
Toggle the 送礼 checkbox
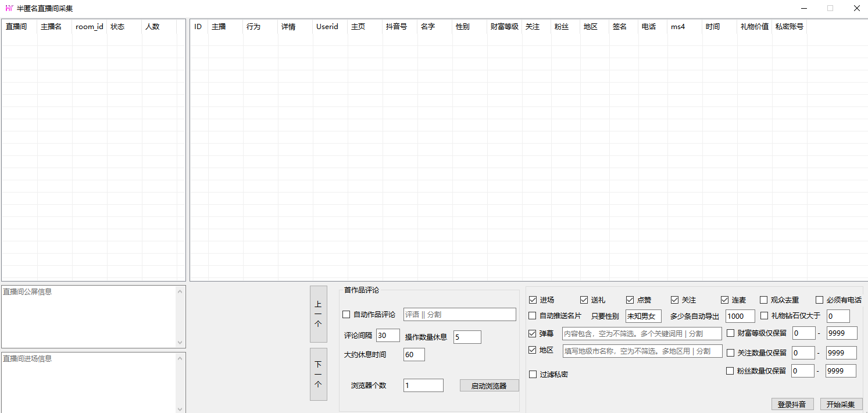point(584,300)
